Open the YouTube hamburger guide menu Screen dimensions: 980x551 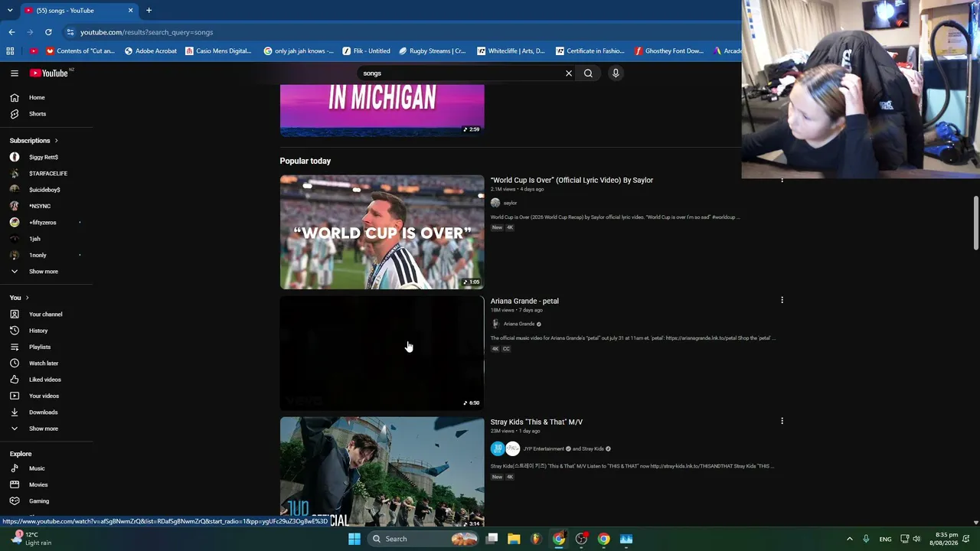tap(15, 73)
